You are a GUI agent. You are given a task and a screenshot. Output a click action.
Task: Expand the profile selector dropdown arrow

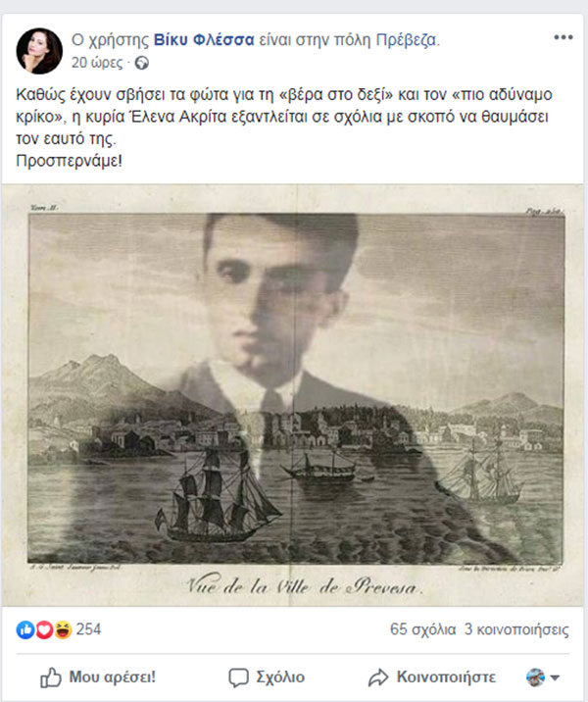pos(555,677)
